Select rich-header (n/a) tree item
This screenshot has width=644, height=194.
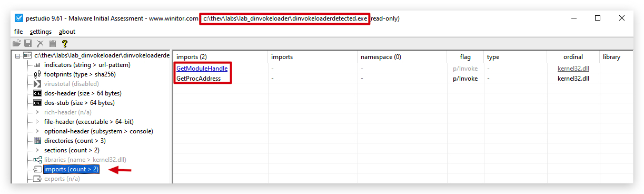click(68, 112)
